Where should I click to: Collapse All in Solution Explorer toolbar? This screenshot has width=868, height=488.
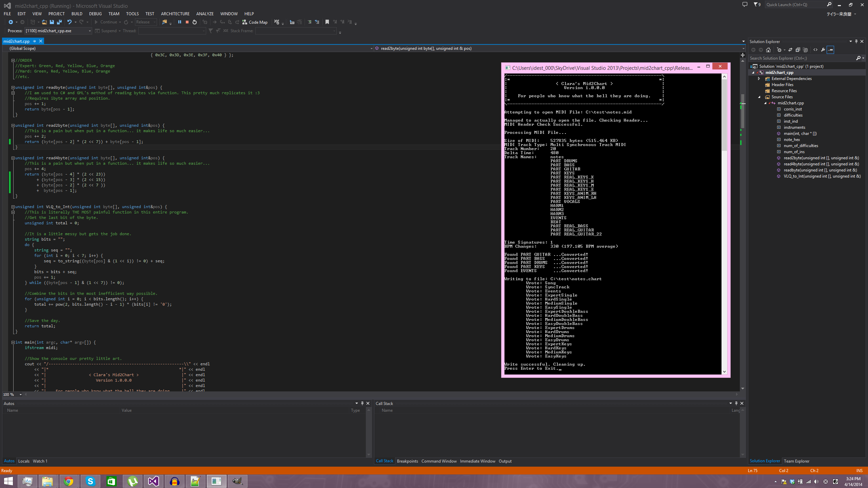(x=798, y=50)
